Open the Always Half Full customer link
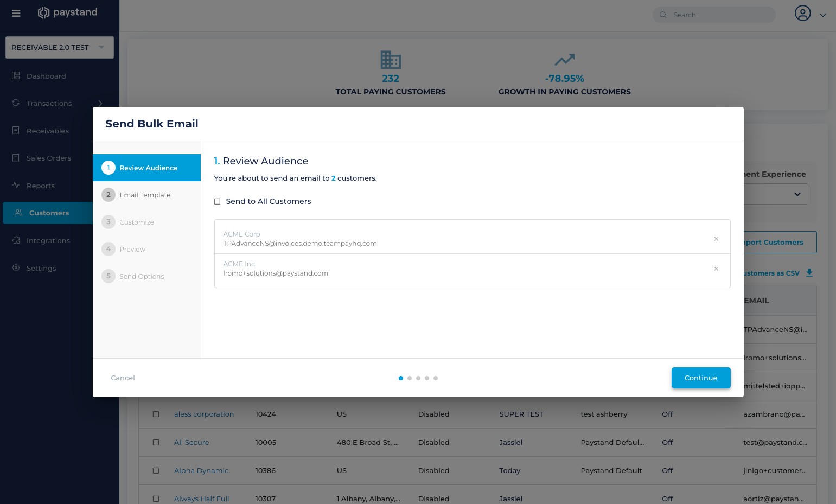Screen dimensions: 836x504 [202, 499]
